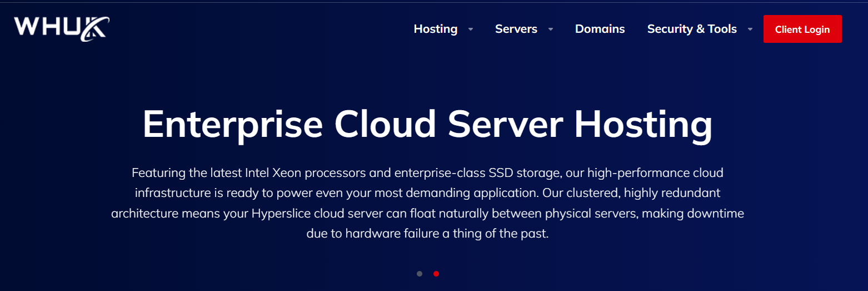
Task: Open the Security & Tools menu
Action: pyautogui.click(x=692, y=29)
